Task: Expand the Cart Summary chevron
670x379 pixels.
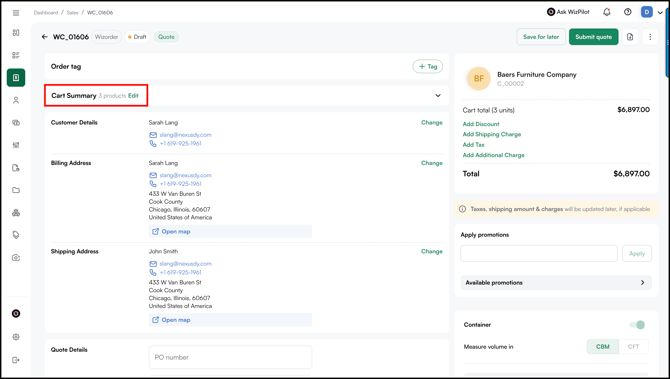Action: pos(438,96)
